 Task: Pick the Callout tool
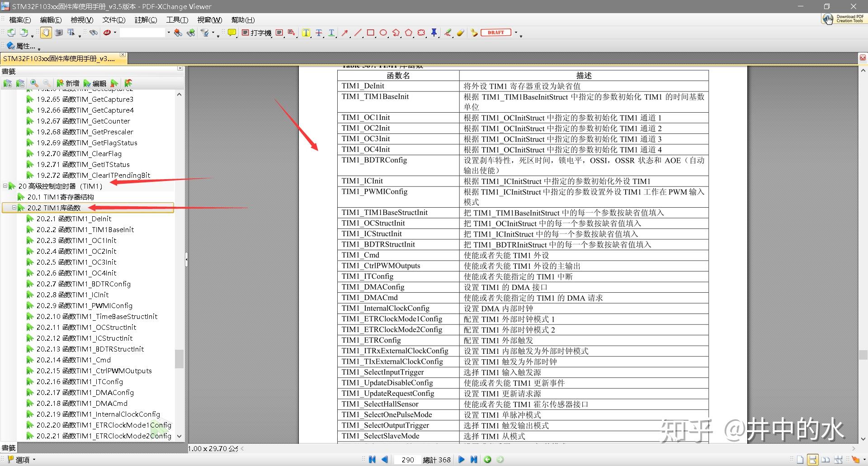[x=292, y=33]
